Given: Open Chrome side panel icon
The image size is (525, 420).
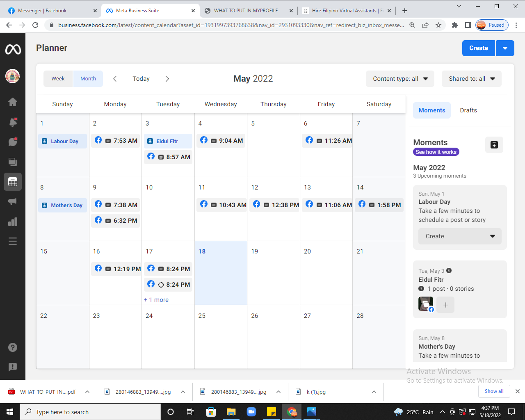Looking at the screenshot, I should pyautogui.click(x=468, y=25).
